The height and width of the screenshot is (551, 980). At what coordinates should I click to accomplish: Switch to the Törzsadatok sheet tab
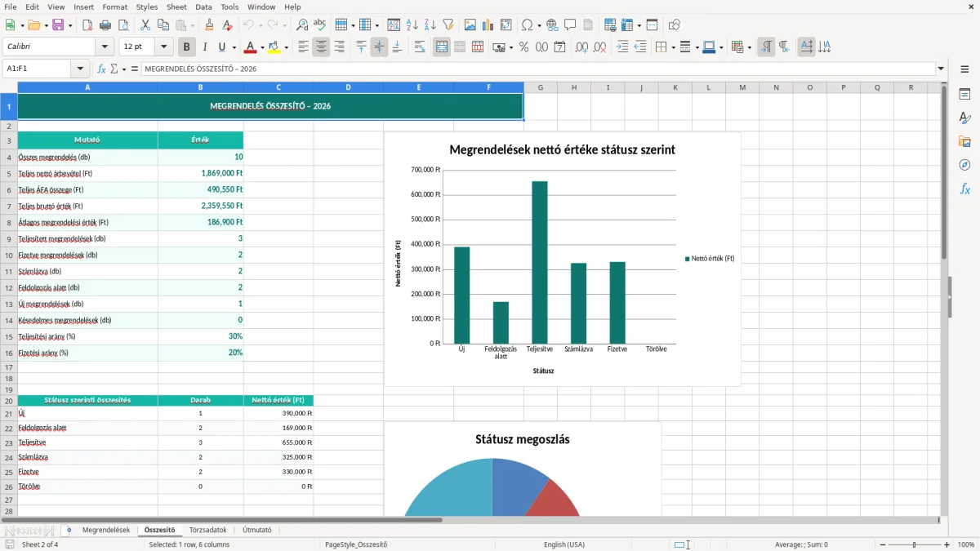pyautogui.click(x=207, y=530)
